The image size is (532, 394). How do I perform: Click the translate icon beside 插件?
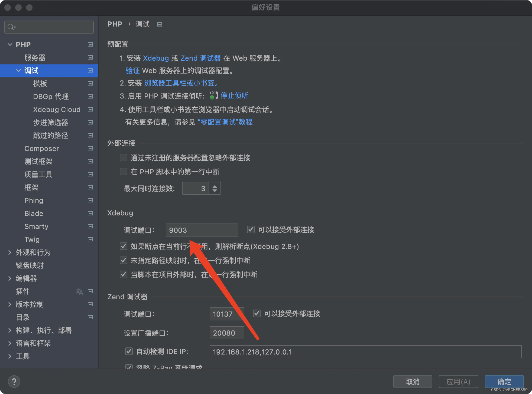(x=79, y=291)
